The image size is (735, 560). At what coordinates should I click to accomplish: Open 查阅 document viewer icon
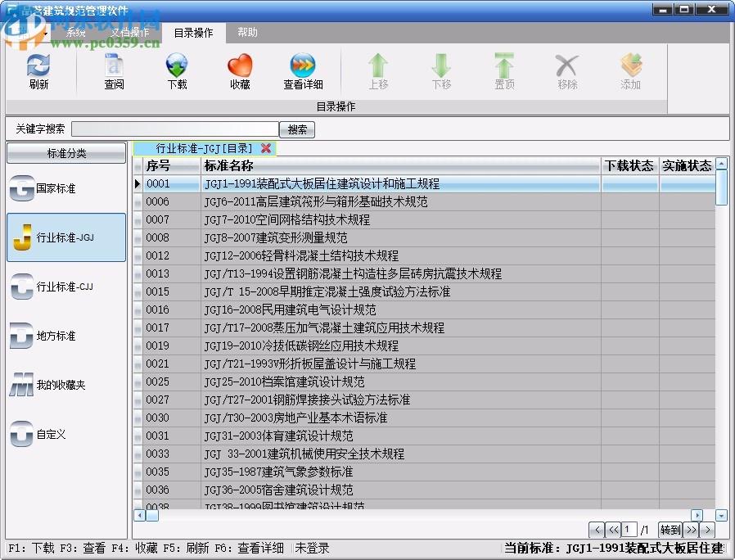pyautogui.click(x=114, y=70)
